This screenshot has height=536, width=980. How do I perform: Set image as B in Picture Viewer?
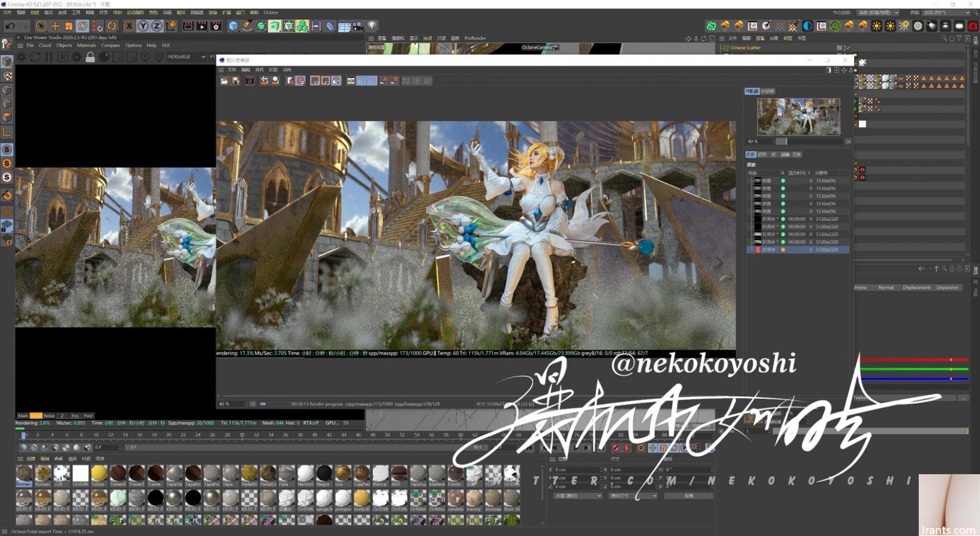(x=394, y=80)
